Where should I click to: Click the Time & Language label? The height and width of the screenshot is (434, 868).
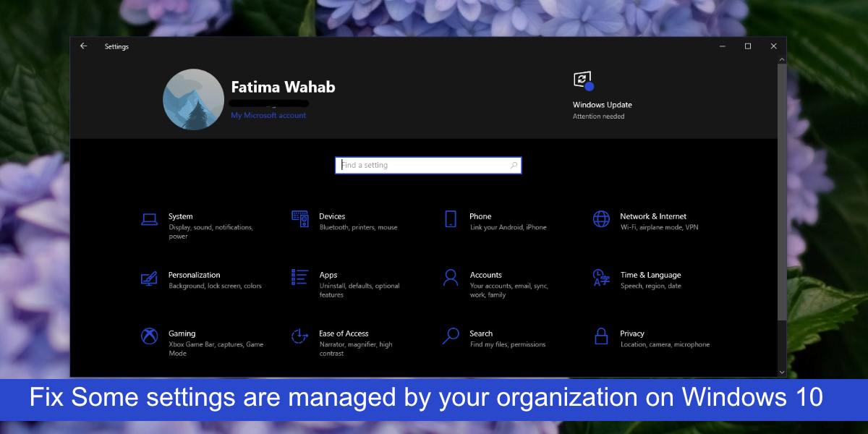(x=651, y=275)
